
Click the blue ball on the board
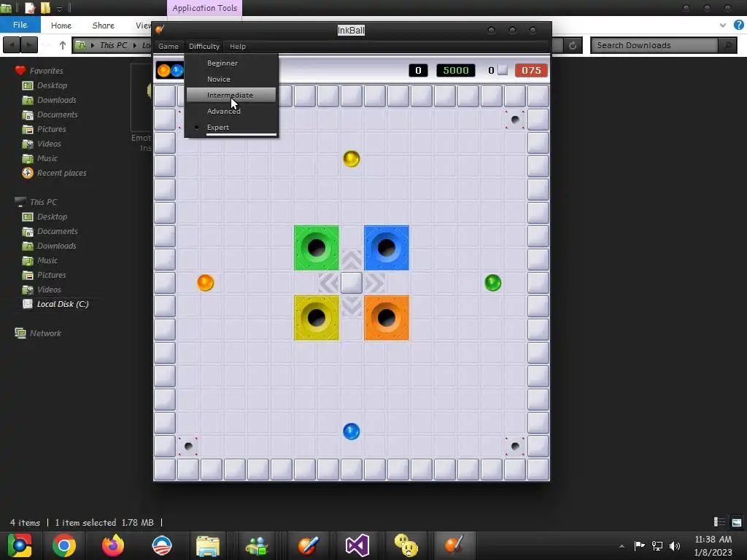tap(351, 431)
